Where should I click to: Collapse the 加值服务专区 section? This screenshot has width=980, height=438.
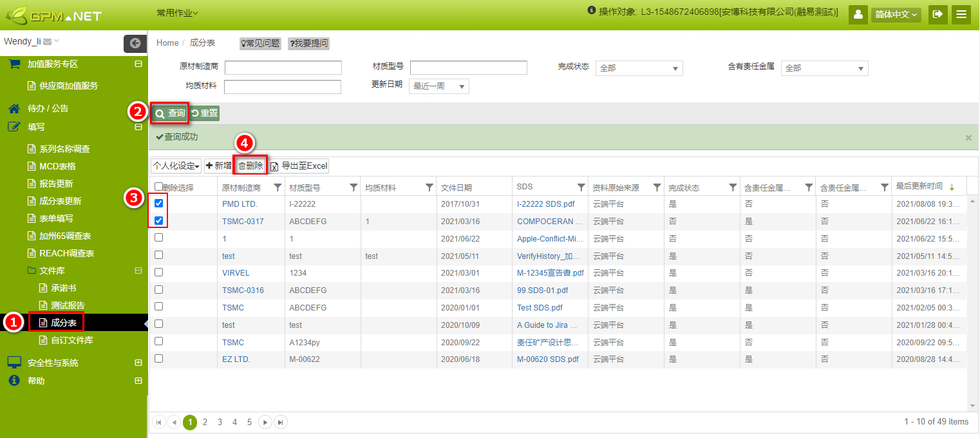138,64
